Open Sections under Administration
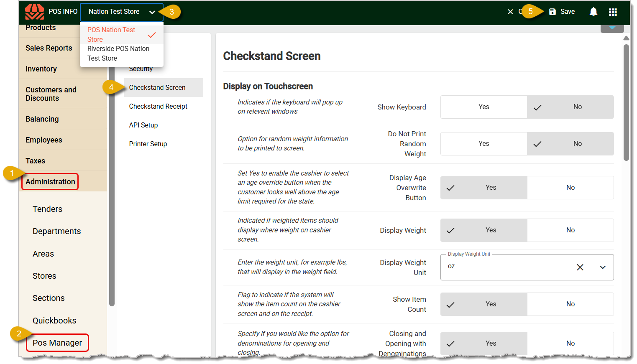 click(49, 298)
